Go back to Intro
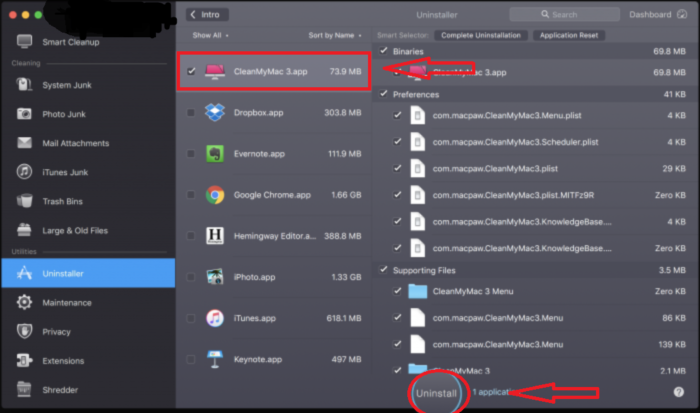 207,14
